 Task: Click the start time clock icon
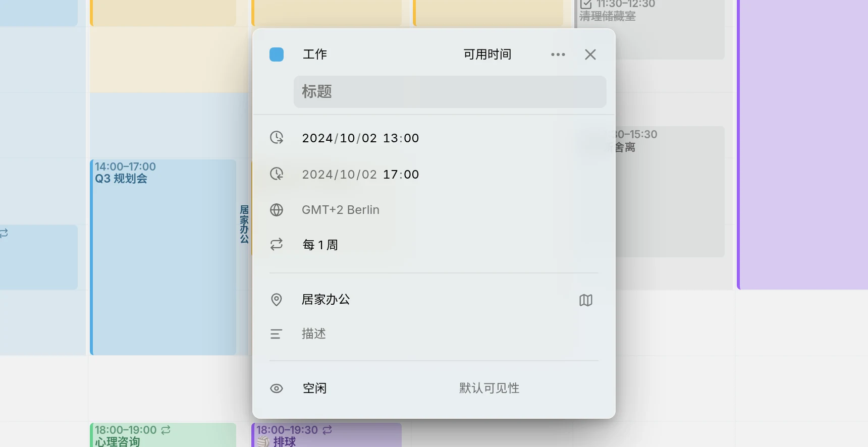point(277,138)
